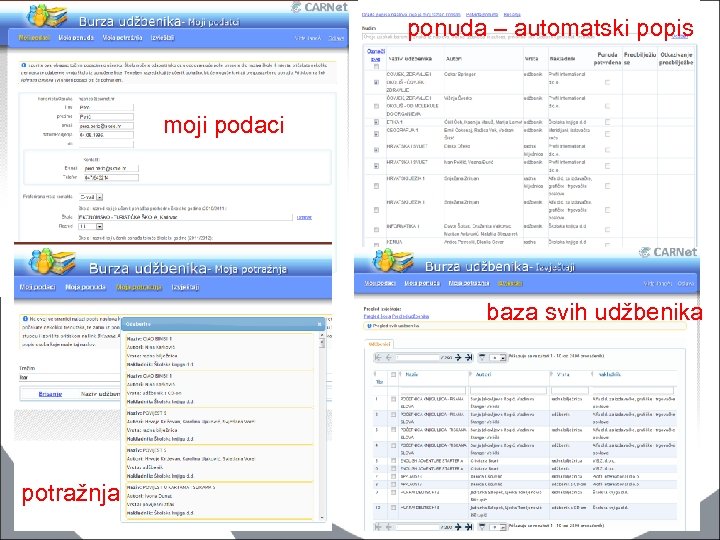The height and width of the screenshot is (540, 720).
Task: Select the Udžbenici tab in Izvještaji
Action: (x=379, y=344)
